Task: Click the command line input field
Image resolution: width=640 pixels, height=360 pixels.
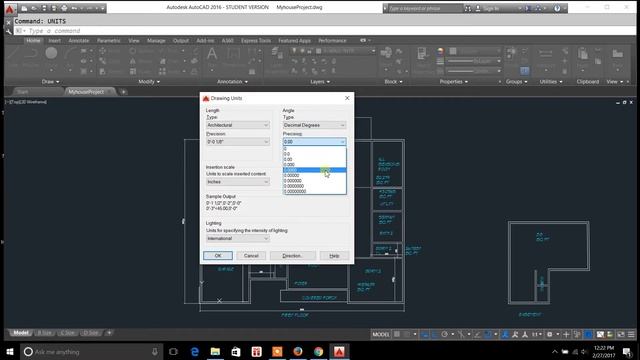Action: pos(324,31)
